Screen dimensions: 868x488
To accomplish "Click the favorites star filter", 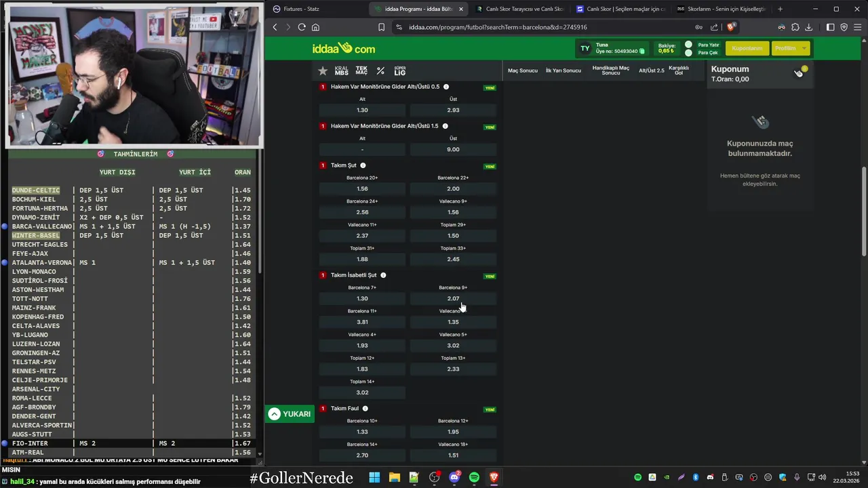I will coord(323,70).
